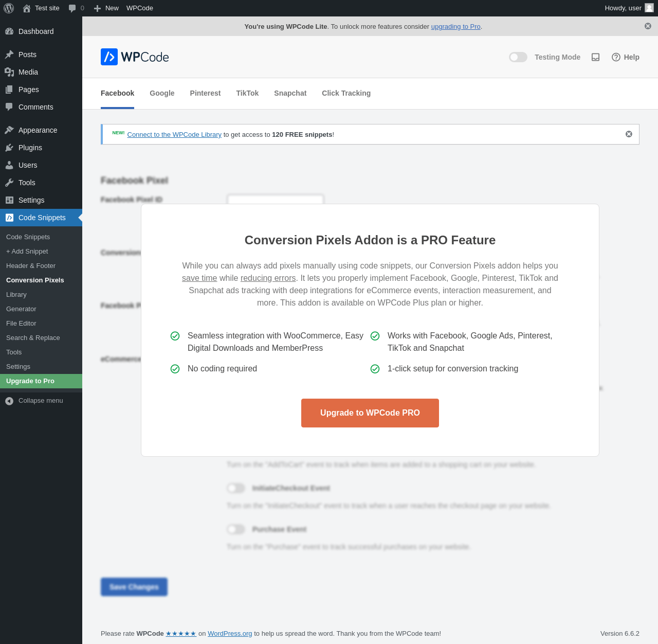
Task: Expand the Appearance menu in sidebar
Action: point(38,130)
